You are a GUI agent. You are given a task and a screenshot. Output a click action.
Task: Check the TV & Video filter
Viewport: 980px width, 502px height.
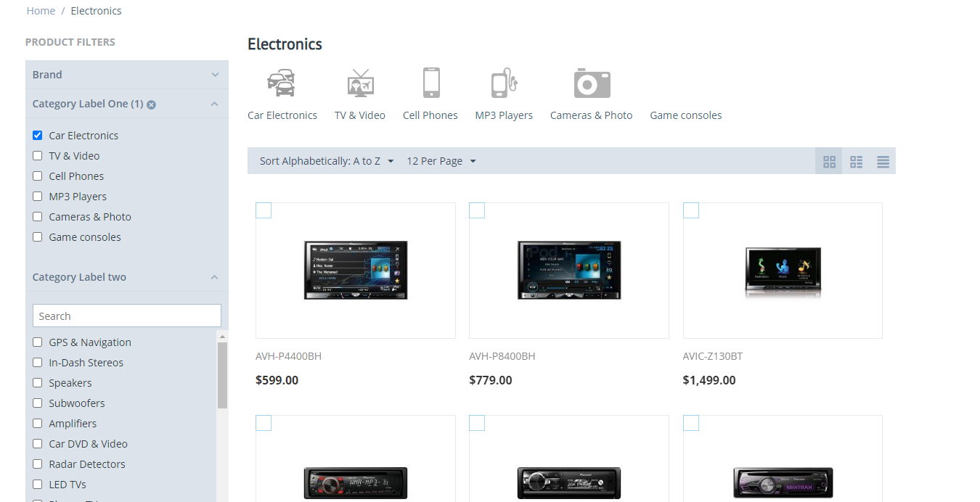pyautogui.click(x=38, y=155)
